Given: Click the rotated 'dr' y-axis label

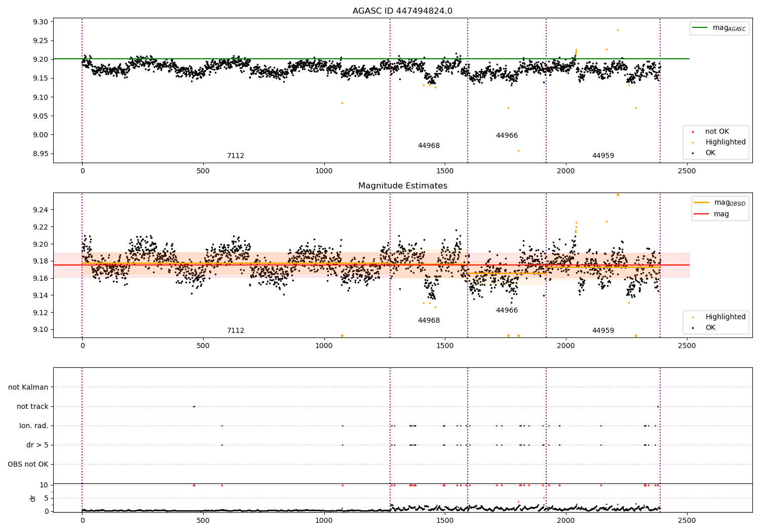Looking at the screenshot, I should 33,498.
